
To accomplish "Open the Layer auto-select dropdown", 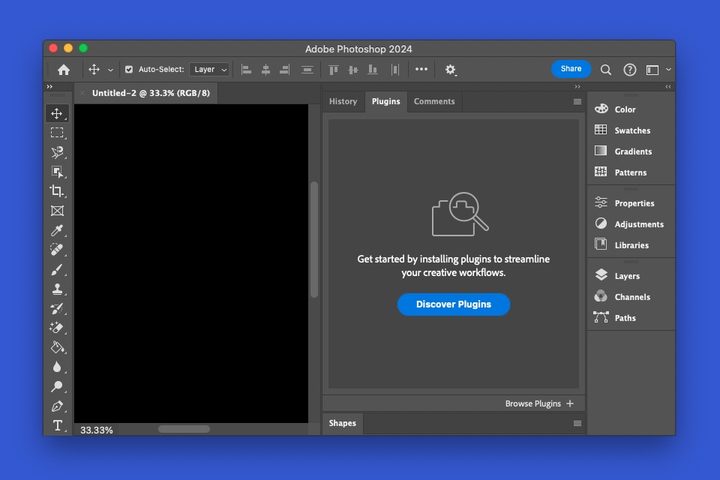I will (x=210, y=69).
